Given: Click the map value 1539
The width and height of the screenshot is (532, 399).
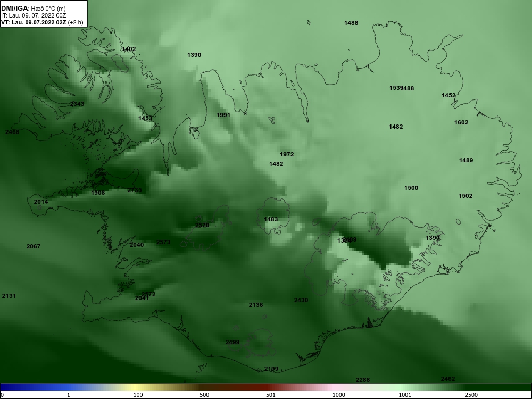Looking at the screenshot, I should coord(395,88).
